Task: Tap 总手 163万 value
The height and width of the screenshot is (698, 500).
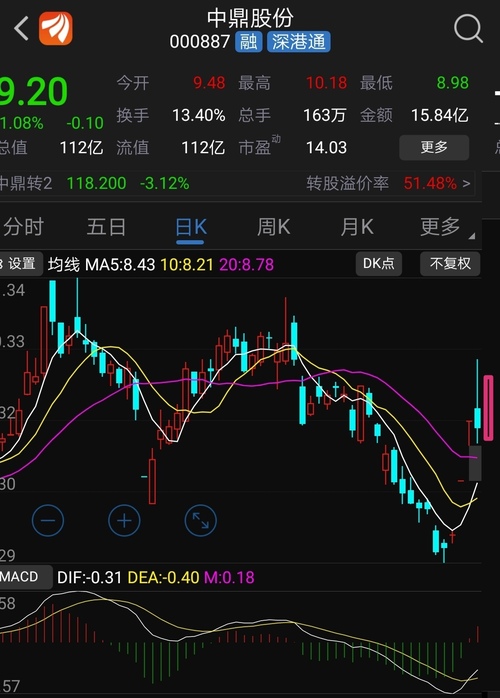Action: pos(324,116)
